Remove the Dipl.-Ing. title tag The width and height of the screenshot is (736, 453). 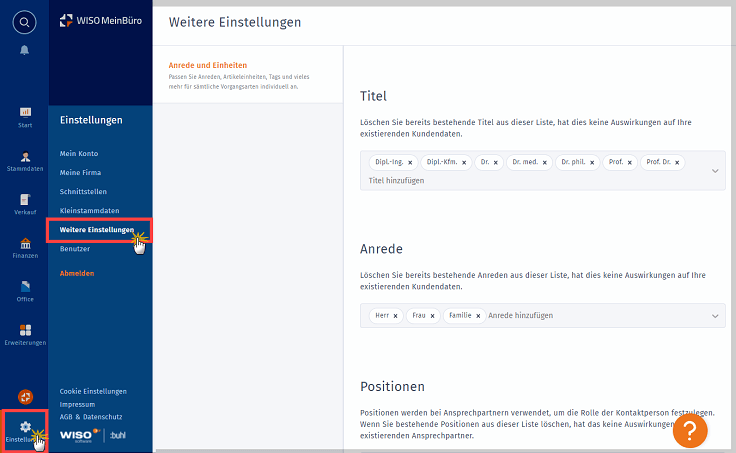pos(410,162)
